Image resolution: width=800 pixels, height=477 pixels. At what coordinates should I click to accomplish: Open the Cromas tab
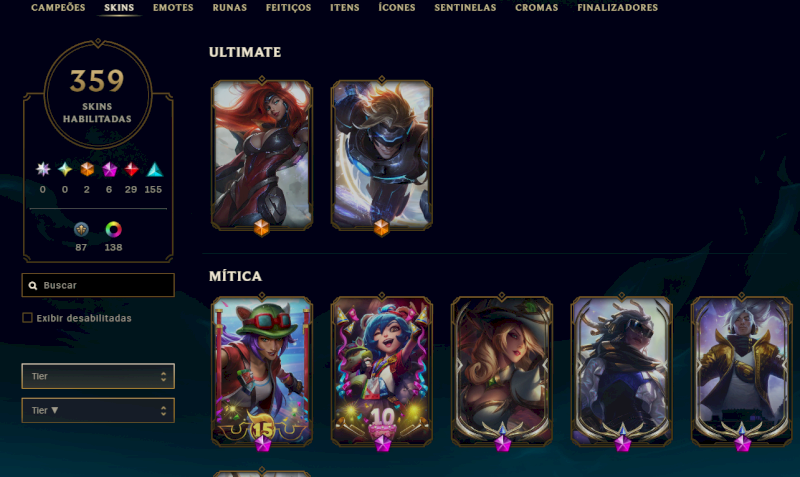(536, 8)
